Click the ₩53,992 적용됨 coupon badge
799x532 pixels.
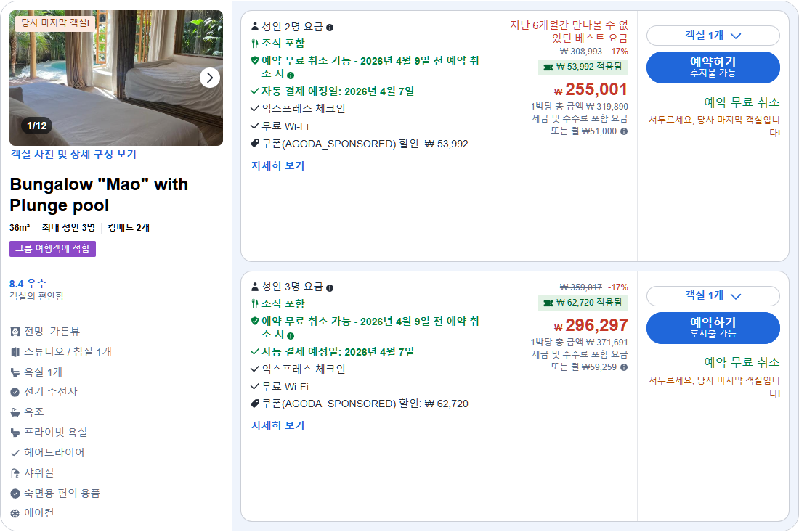583,67
